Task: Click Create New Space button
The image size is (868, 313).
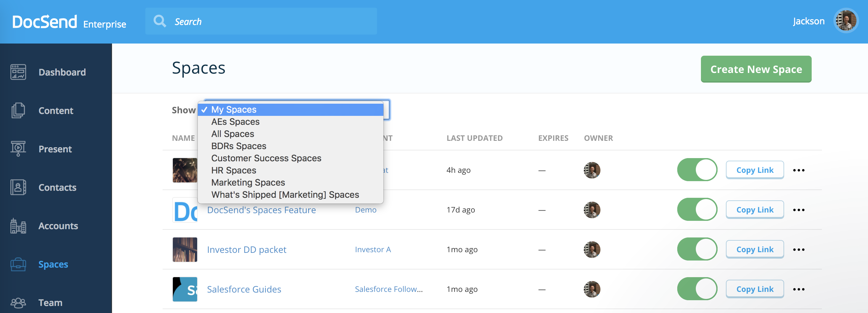Action: tap(756, 69)
